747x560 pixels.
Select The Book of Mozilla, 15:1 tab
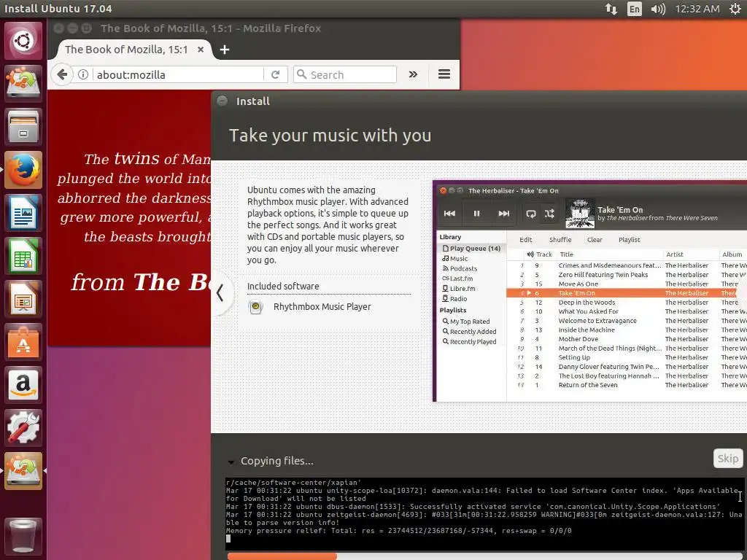(x=126, y=50)
